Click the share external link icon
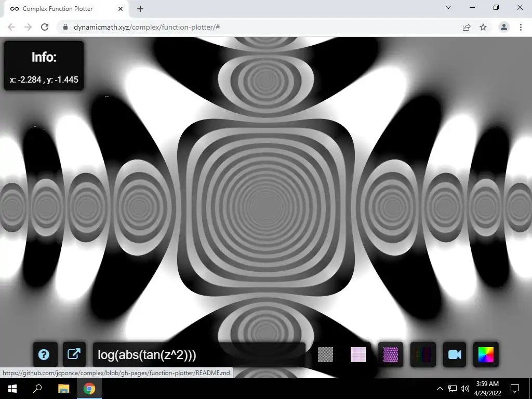Screen dimensions: 532x399 click(74, 354)
